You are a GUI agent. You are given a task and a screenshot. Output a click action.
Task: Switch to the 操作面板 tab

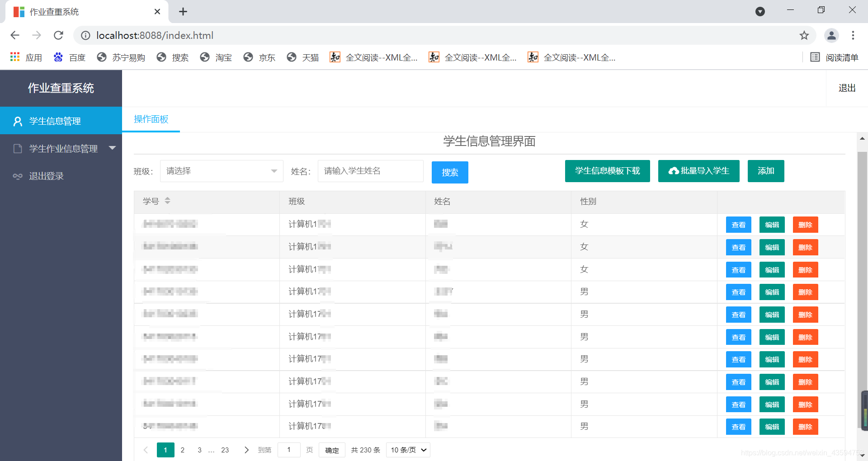[x=151, y=119]
